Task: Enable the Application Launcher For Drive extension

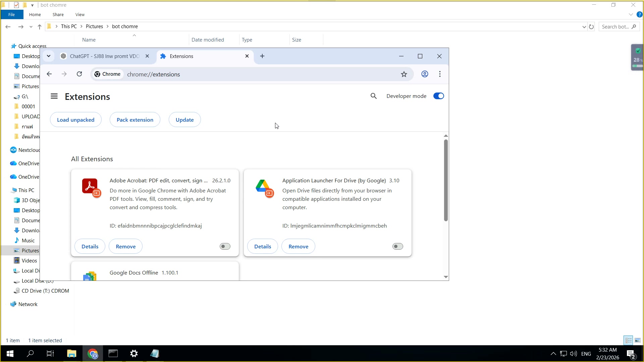Action: pos(397,246)
